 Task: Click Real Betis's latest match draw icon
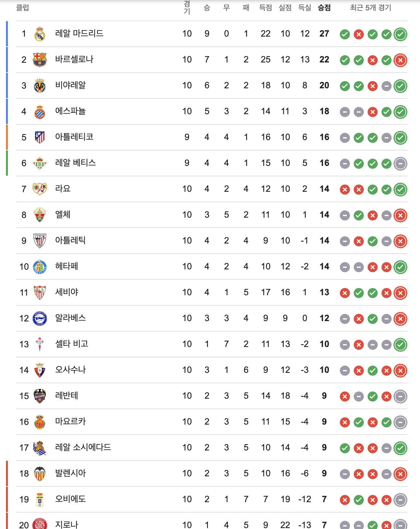(x=400, y=164)
